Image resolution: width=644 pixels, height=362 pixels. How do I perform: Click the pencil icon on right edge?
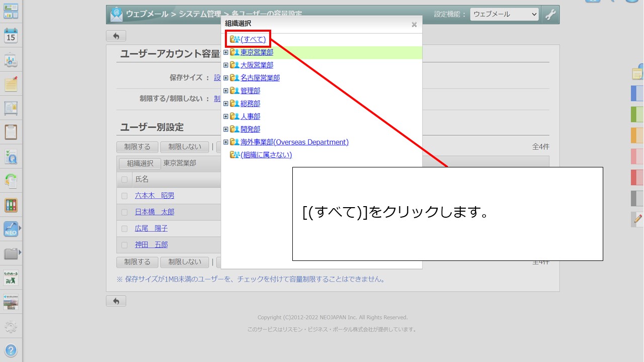[637, 219]
